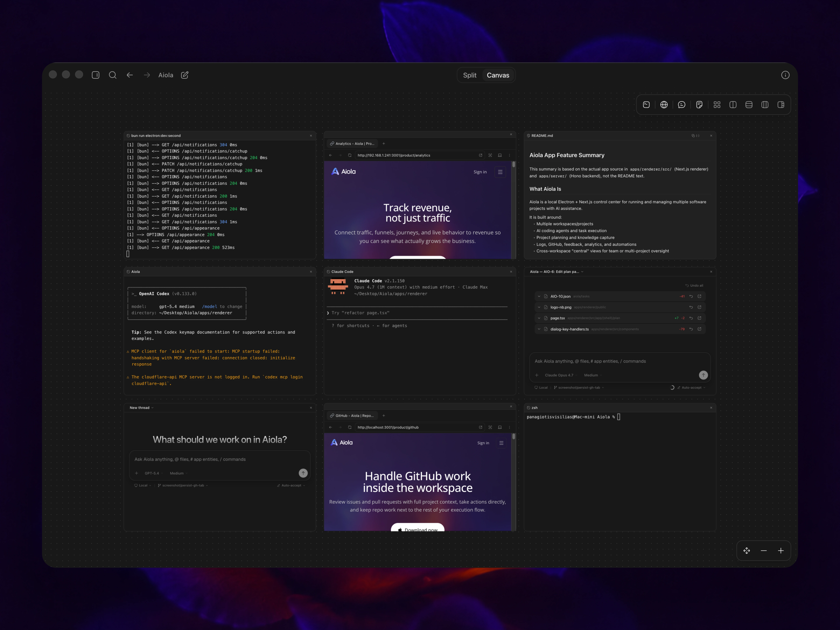Expand the AIO-10.json diff row
The image size is (840, 630).
pos(539,296)
